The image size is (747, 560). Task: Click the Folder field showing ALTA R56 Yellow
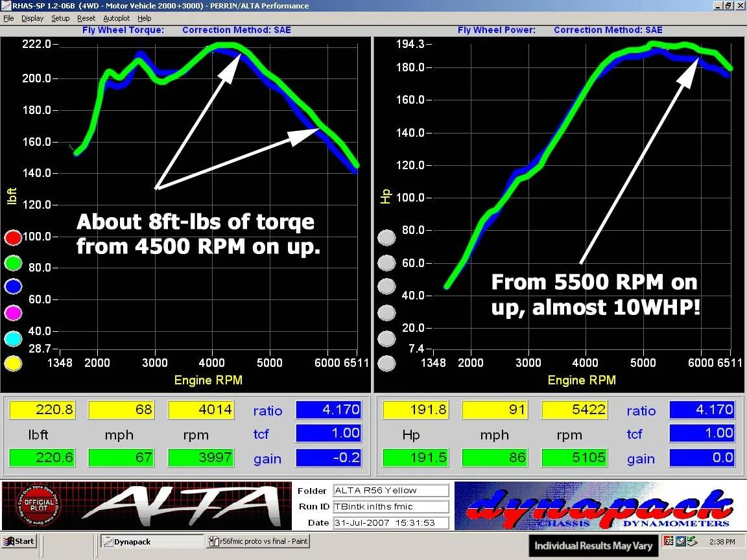pyautogui.click(x=390, y=491)
